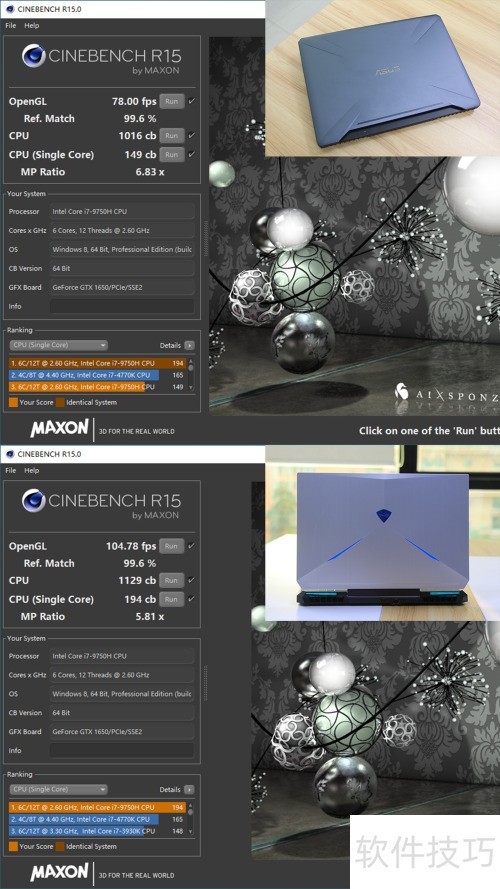Viewport: 500px width, 889px height.
Task: Run OpenGL test showing 78.00 fps
Action: (x=172, y=101)
